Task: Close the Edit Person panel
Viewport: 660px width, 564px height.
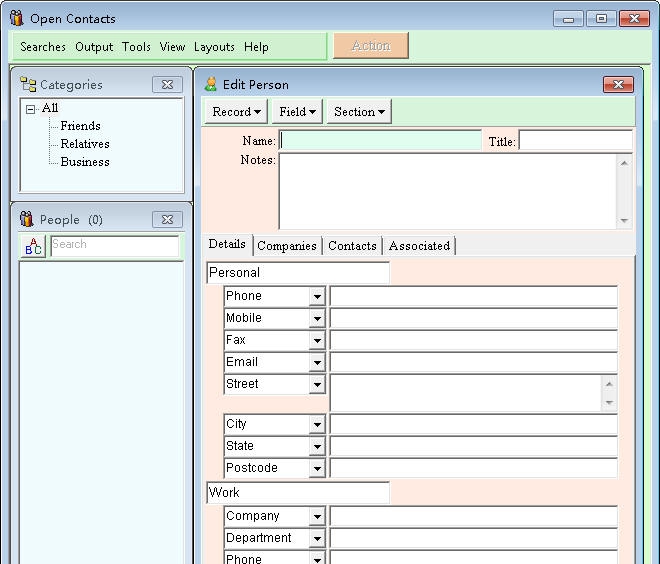Action: pos(618,85)
